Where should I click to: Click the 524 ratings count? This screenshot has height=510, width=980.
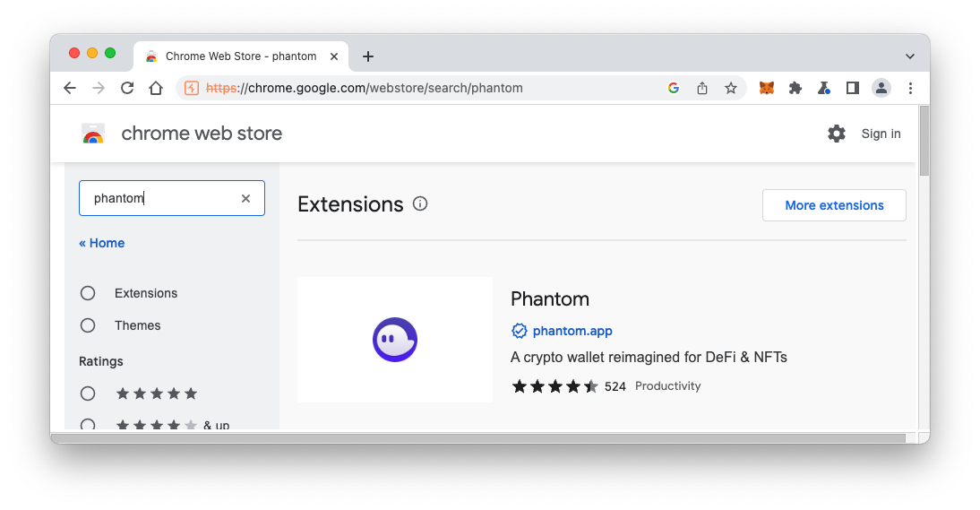pyautogui.click(x=615, y=386)
